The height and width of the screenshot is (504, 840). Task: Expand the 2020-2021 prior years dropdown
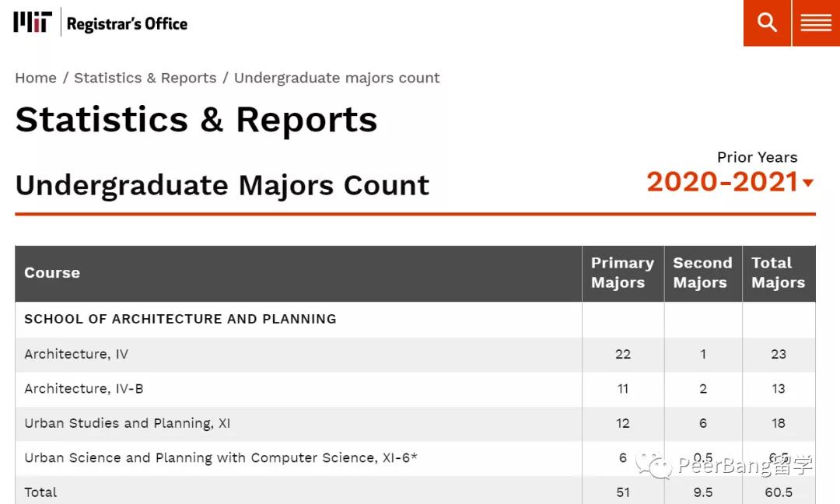click(730, 182)
